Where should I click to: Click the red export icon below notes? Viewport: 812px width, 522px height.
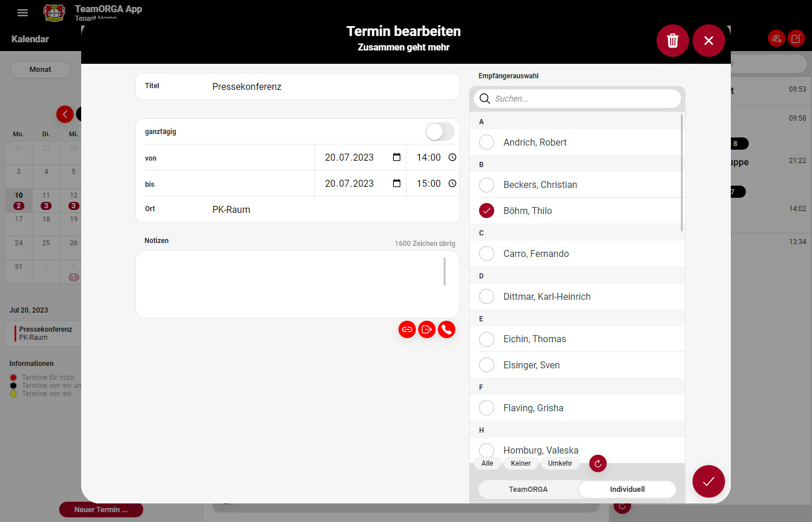click(427, 329)
